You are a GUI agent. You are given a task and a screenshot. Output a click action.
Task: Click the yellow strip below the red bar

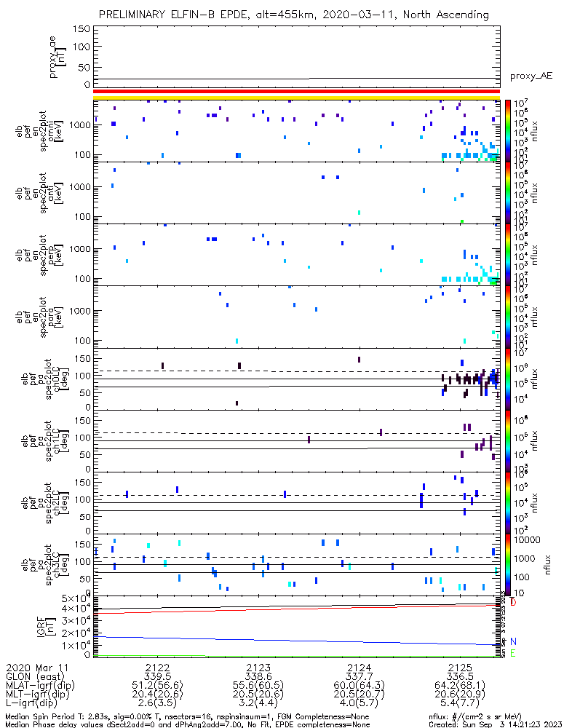[x=295, y=98]
